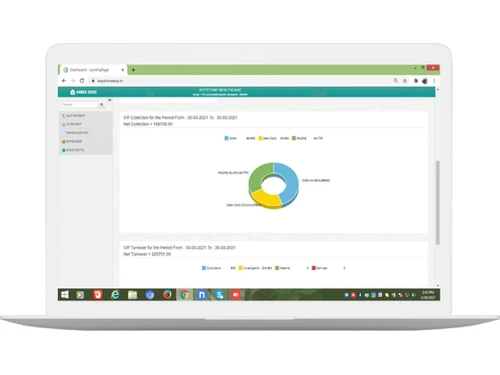Image resolution: width=500 pixels, height=375 pixels.
Task: Open the red screen recorder taskbar icon
Action: pyautogui.click(x=236, y=295)
